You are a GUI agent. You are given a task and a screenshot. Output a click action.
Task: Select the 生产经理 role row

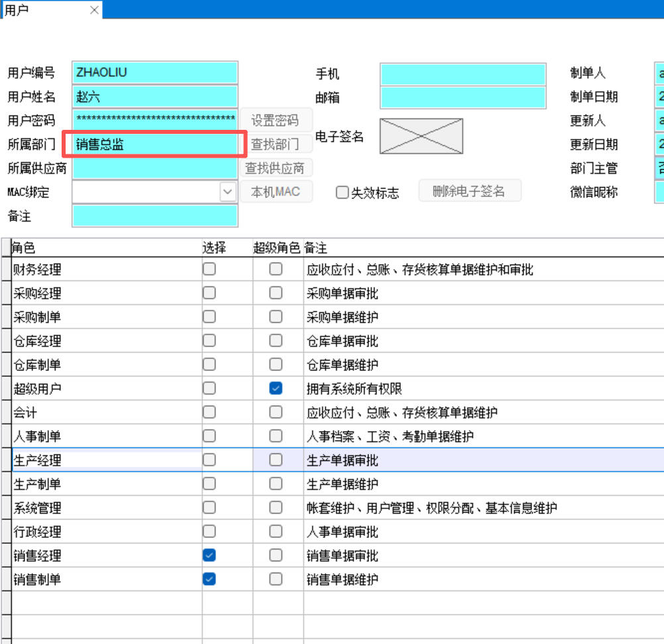(106, 460)
